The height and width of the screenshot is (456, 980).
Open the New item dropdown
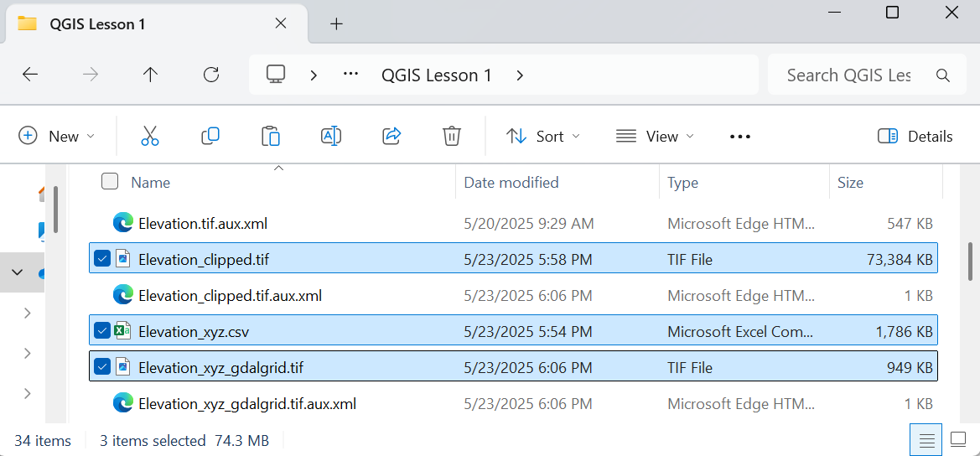pos(57,136)
